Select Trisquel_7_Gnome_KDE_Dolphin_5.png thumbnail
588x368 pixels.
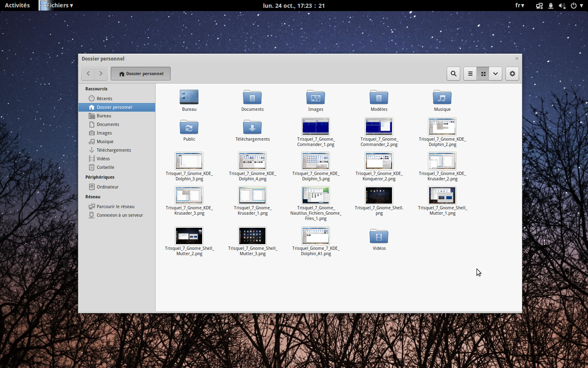point(316,161)
